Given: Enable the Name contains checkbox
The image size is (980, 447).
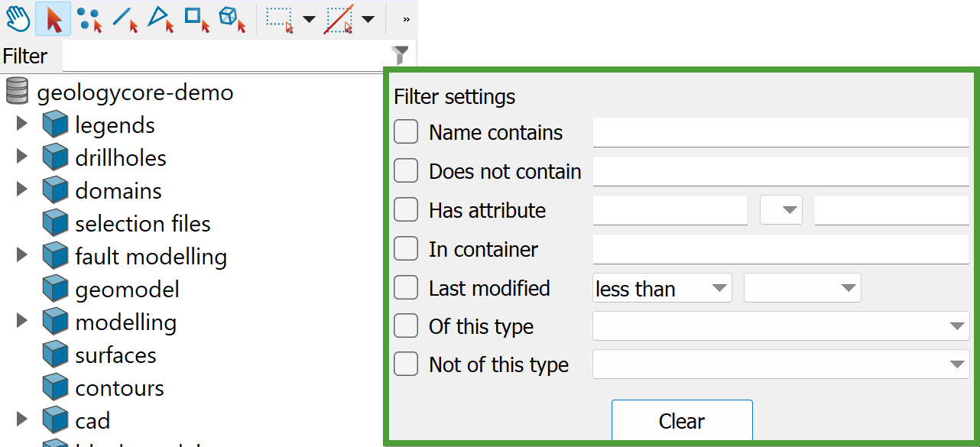Looking at the screenshot, I should 406,132.
